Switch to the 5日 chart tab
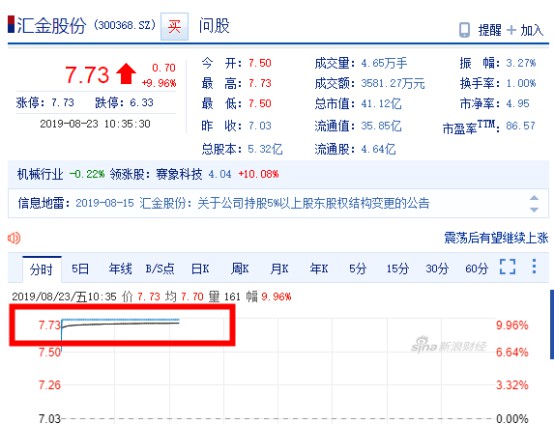 (x=80, y=269)
